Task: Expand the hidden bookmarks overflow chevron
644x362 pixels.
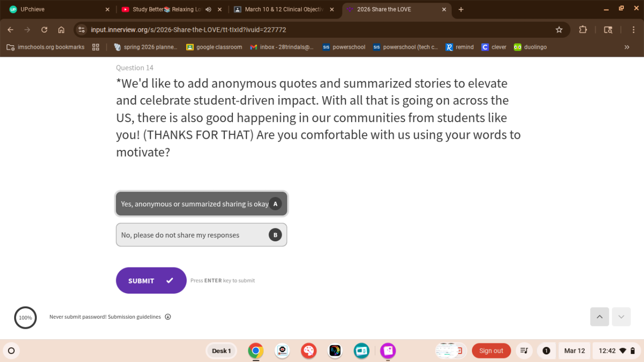Action: (626, 47)
